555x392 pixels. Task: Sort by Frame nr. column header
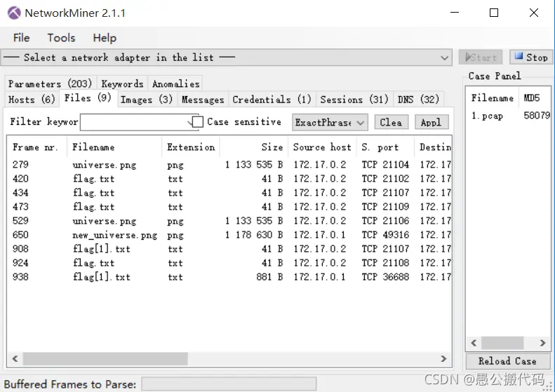coord(36,147)
